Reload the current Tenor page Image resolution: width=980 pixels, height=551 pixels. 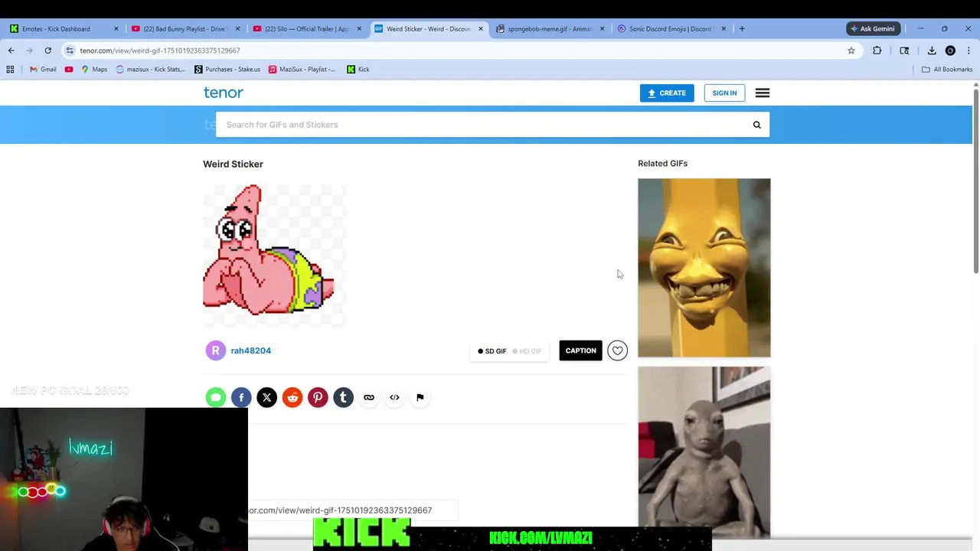47,51
